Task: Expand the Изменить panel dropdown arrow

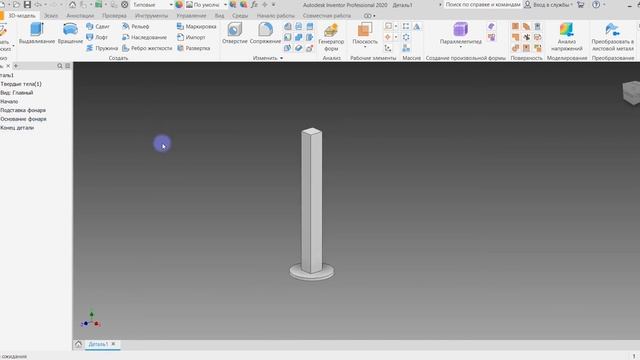Action: pyautogui.click(x=281, y=58)
